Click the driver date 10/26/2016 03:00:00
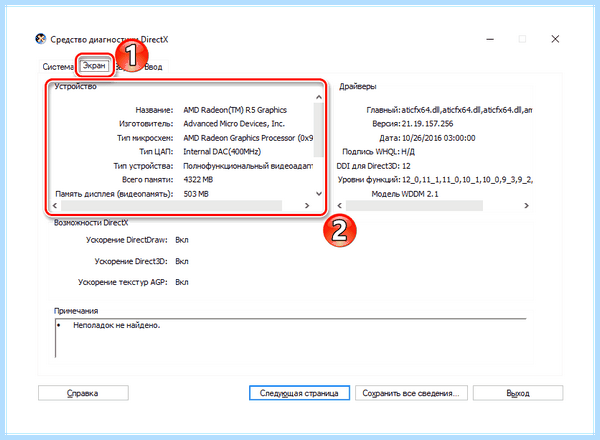This screenshot has width=600, height=440. [439, 138]
